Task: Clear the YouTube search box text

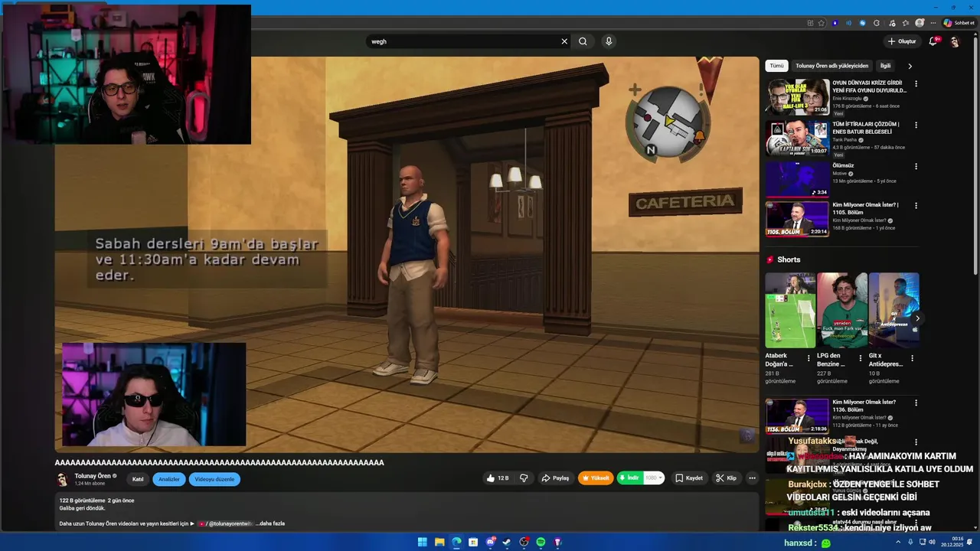Action: click(564, 41)
